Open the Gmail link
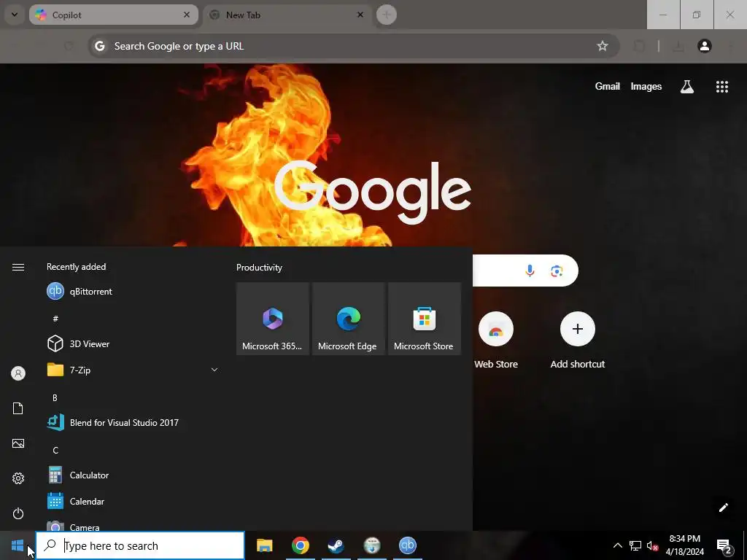 coord(608,86)
